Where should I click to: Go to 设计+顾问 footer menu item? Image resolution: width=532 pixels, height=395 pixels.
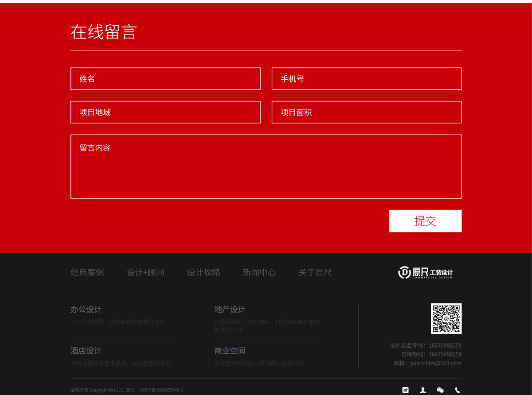coord(145,272)
